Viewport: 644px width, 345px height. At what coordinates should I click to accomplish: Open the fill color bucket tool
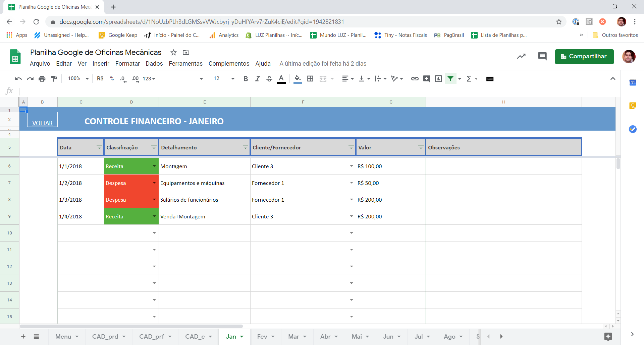[x=298, y=79]
